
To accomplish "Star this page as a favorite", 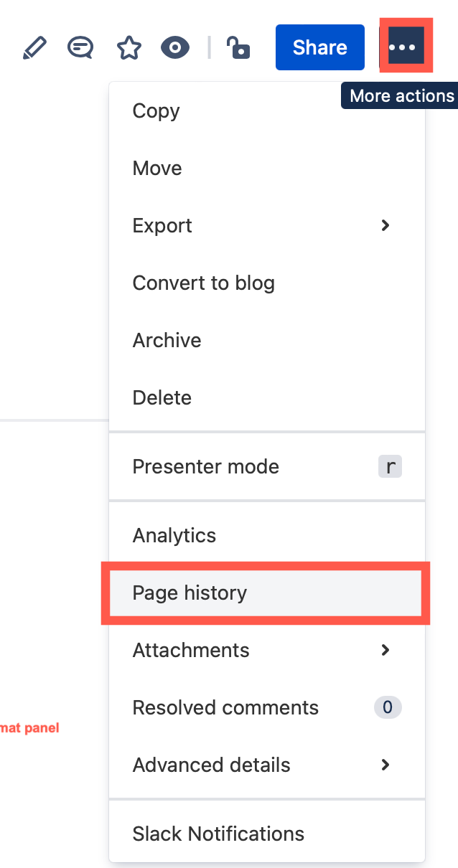I will (x=128, y=47).
